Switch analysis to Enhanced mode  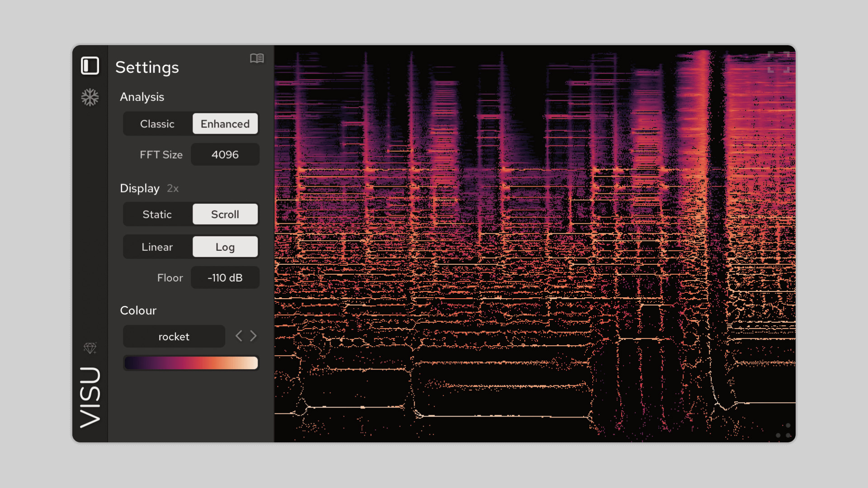point(225,124)
